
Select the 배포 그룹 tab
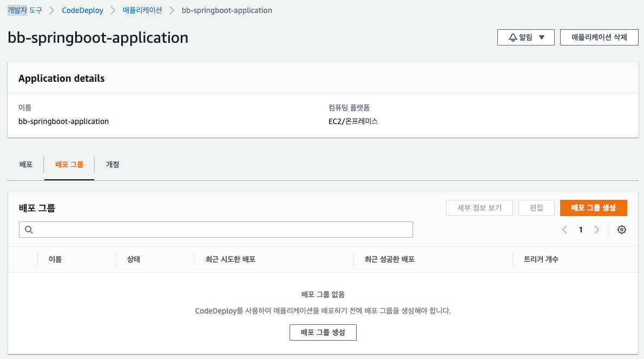[x=69, y=164]
